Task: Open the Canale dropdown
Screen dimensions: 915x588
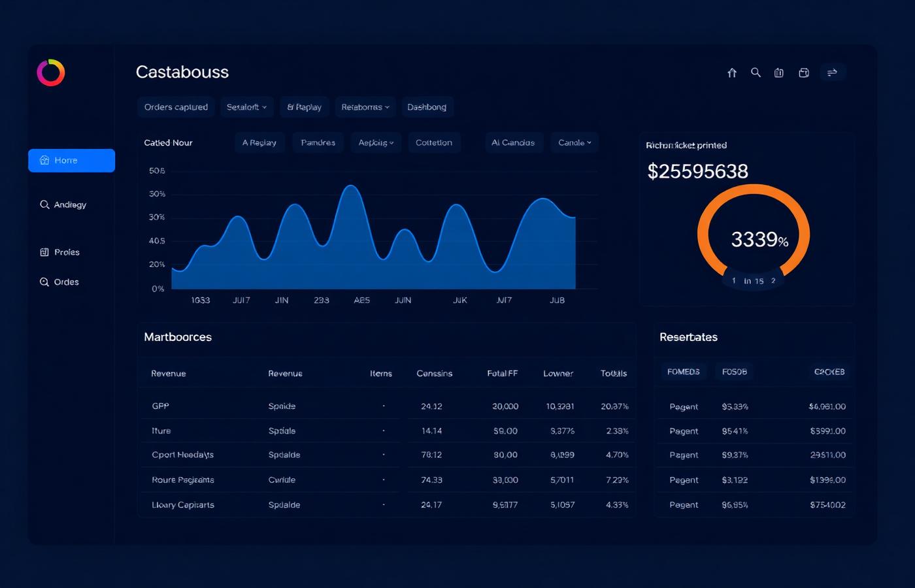Action: click(x=574, y=142)
